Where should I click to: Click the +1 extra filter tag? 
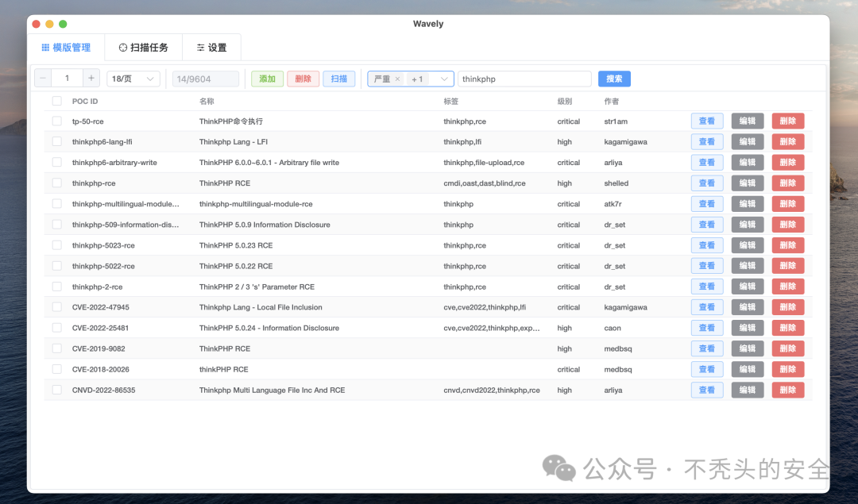418,79
